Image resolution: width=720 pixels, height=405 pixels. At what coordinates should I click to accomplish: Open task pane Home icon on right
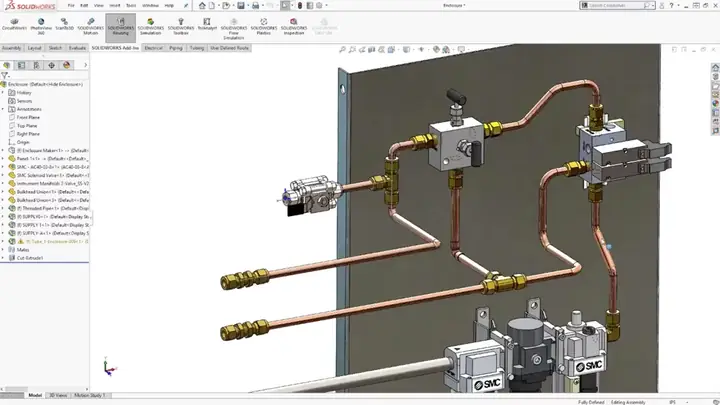point(715,68)
